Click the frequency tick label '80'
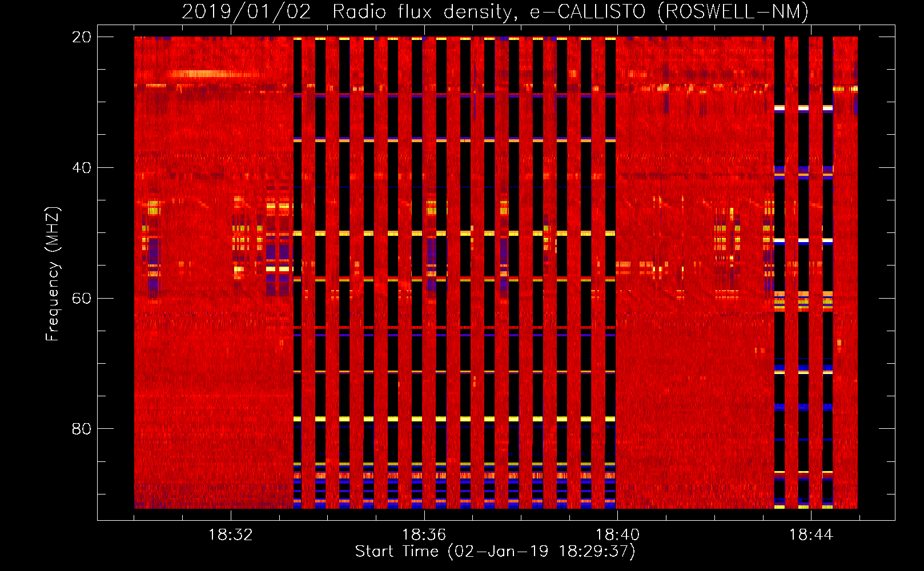The height and width of the screenshot is (571, 924). [x=82, y=429]
